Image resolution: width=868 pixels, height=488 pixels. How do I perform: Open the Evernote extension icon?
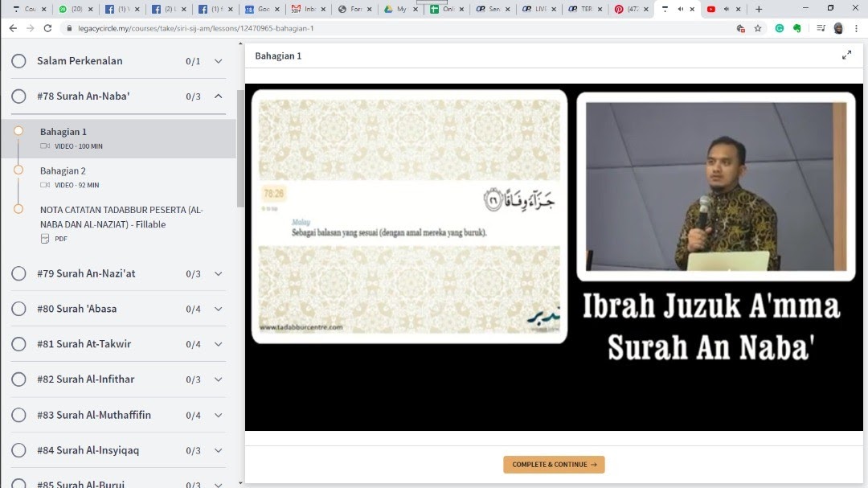(797, 28)
